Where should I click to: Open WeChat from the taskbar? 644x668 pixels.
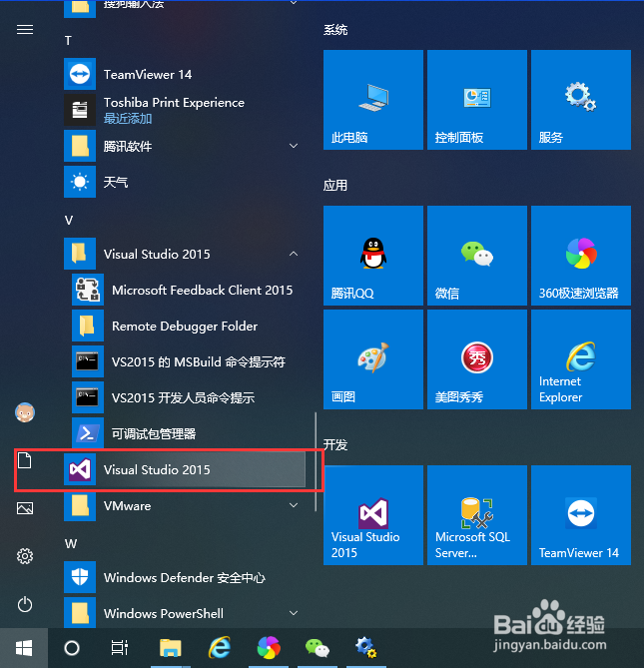point(318,648)
